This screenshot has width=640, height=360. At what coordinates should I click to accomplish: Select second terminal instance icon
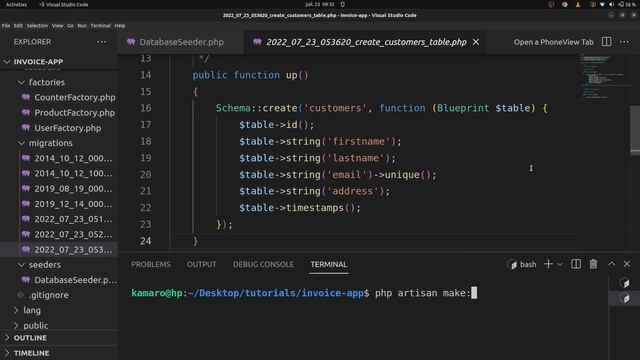[624, 298]
